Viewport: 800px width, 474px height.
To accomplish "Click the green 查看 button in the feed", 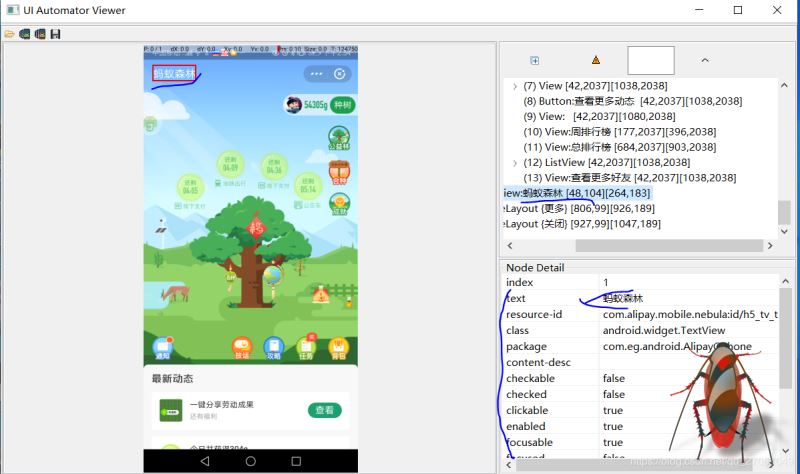I will (x=324, y=410).
